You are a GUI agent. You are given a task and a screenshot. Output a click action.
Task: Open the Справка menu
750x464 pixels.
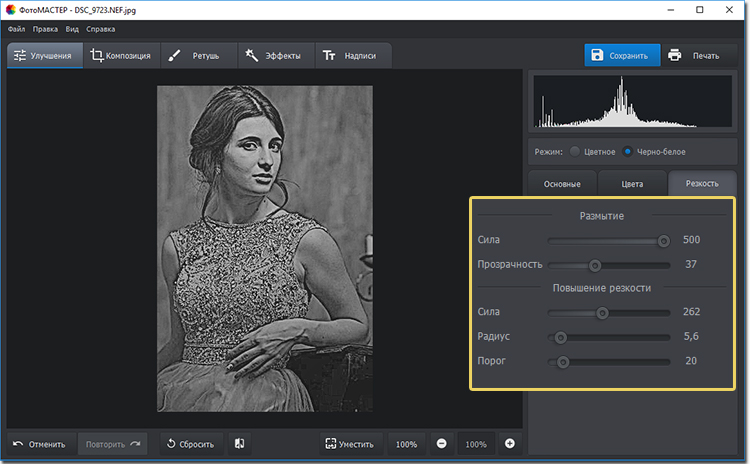[101, 29]
